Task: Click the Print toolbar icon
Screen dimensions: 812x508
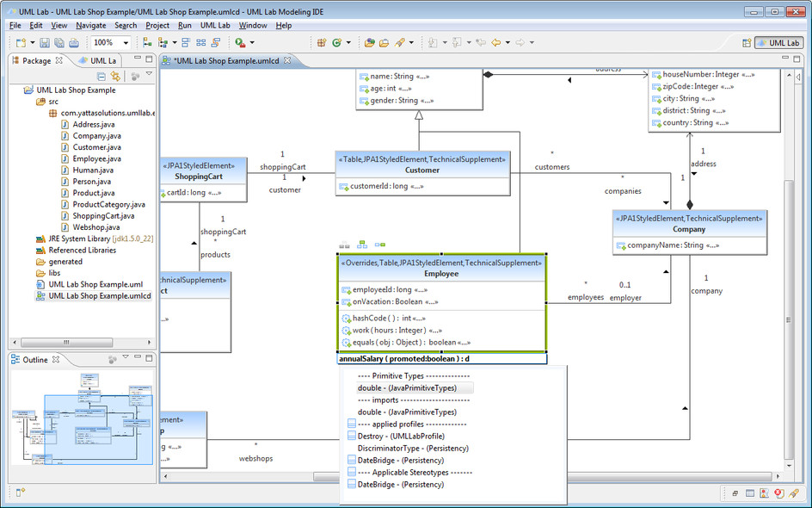Action: [x=74, y=42]
